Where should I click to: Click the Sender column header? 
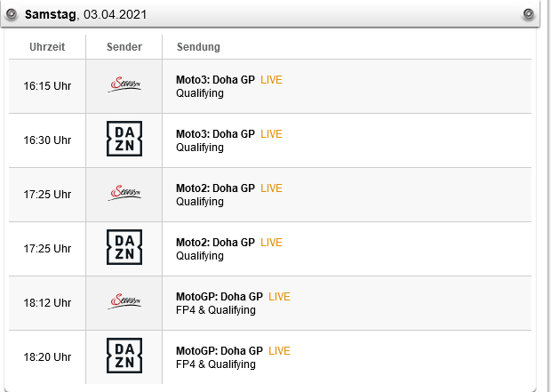124,47
